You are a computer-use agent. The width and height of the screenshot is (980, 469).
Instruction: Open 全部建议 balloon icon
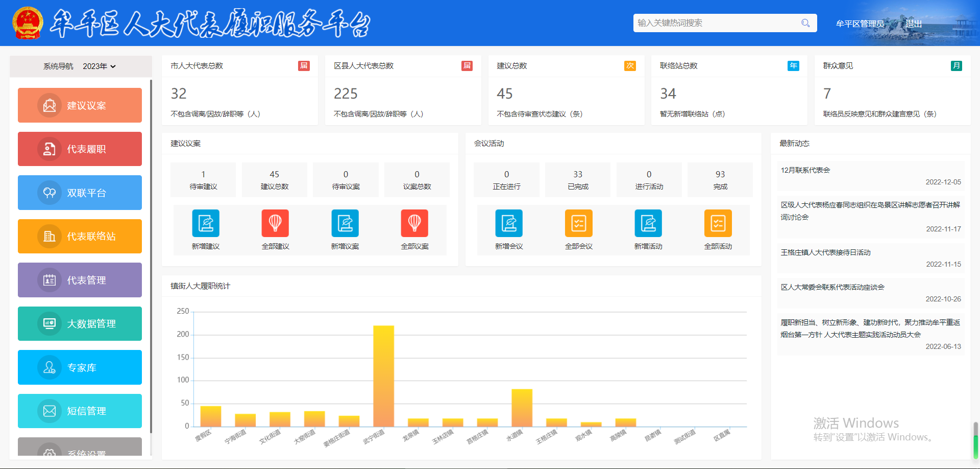click(x=275, y=223)
